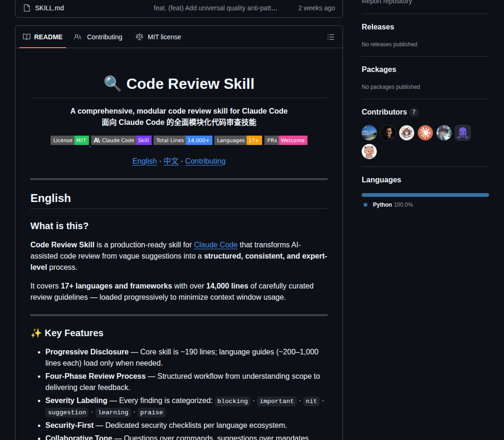
Task: Click the 'nit' severity code label
Action: [x=311, y=401]
